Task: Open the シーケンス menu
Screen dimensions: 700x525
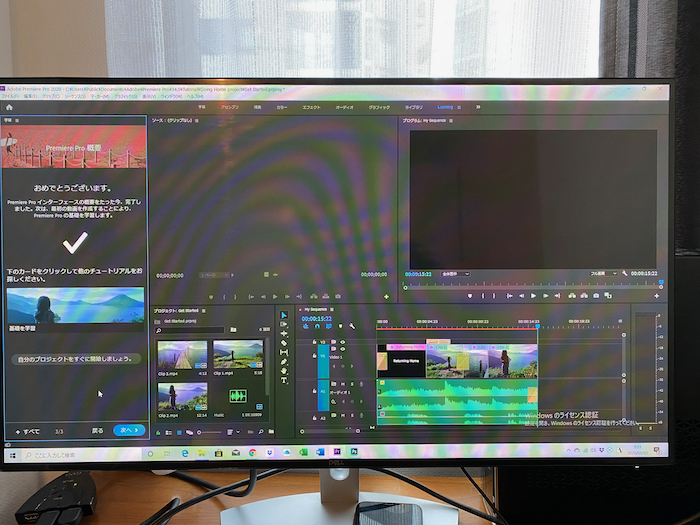Action: (x=75, y=96)
